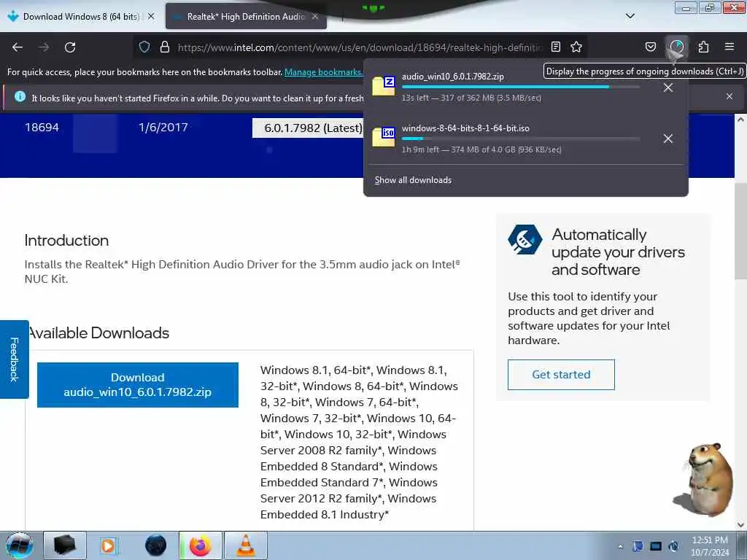The width and height of the screenshot is (747, 560).
Task: Launch the media player taskbar icon
Action: [x=109, y=545]
